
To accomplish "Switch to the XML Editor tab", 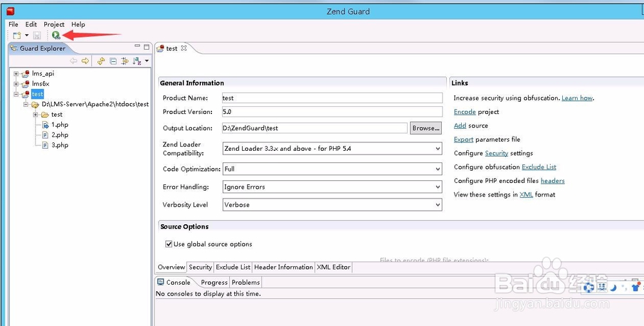I will (333, 267).
